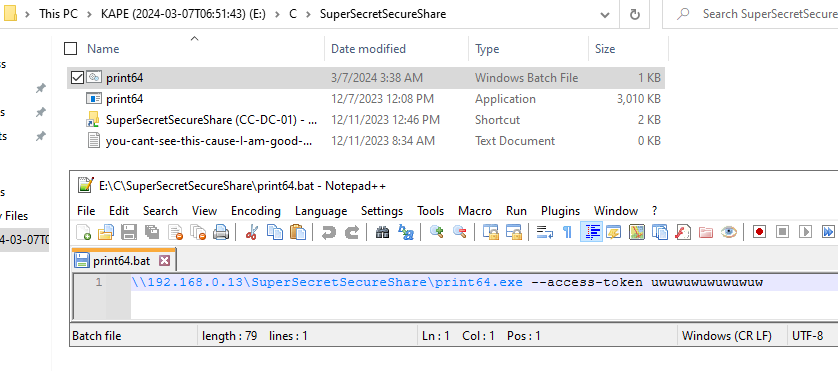838x371 pixels.
Task: Open the ? help menu
Action: (x=655, y=211)
